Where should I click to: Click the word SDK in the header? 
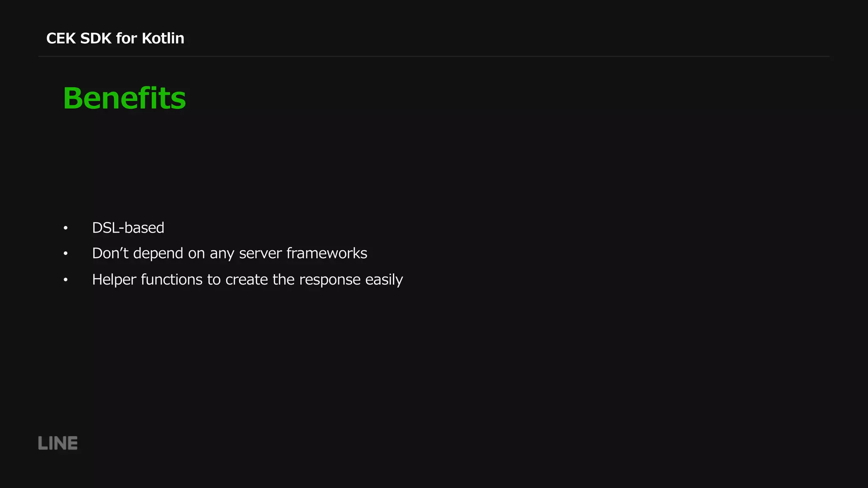click(96, 39)
